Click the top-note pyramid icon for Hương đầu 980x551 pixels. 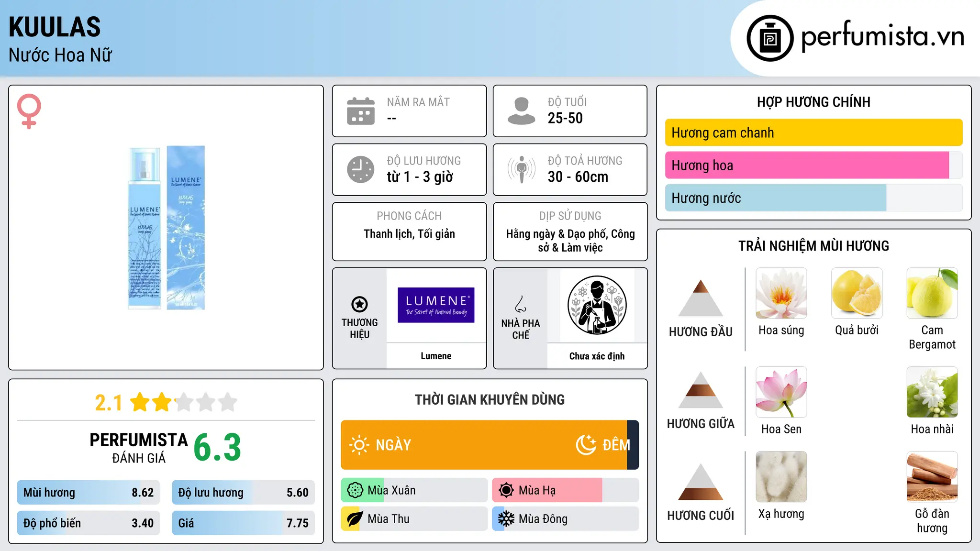pyautogui.click(x=701, y=298)
